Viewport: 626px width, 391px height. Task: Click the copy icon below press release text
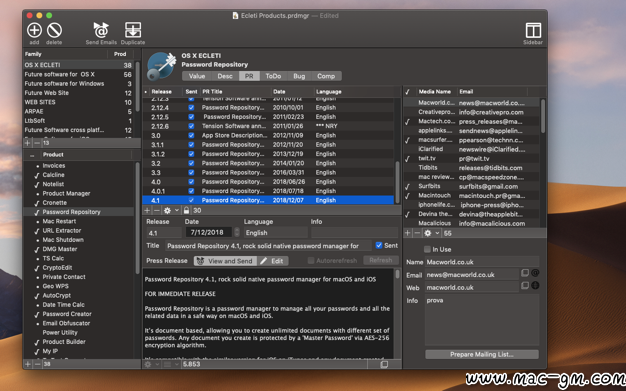click(x=384, y=364)
